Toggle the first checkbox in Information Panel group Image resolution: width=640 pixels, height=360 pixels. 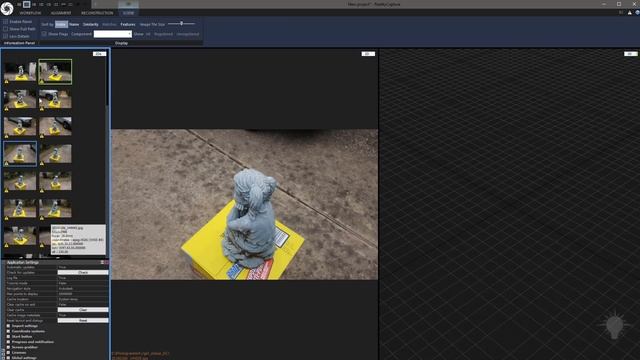(x=5, y=22)
